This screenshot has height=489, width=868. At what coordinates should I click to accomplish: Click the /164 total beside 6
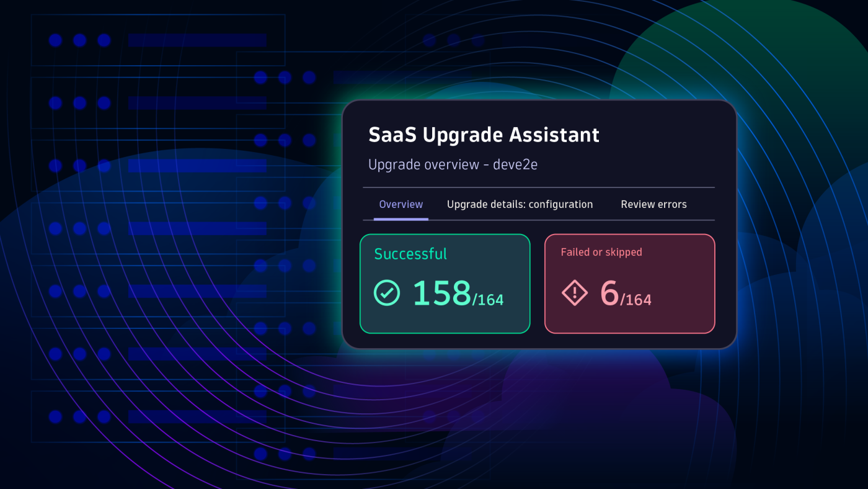[x=635, y=300]
